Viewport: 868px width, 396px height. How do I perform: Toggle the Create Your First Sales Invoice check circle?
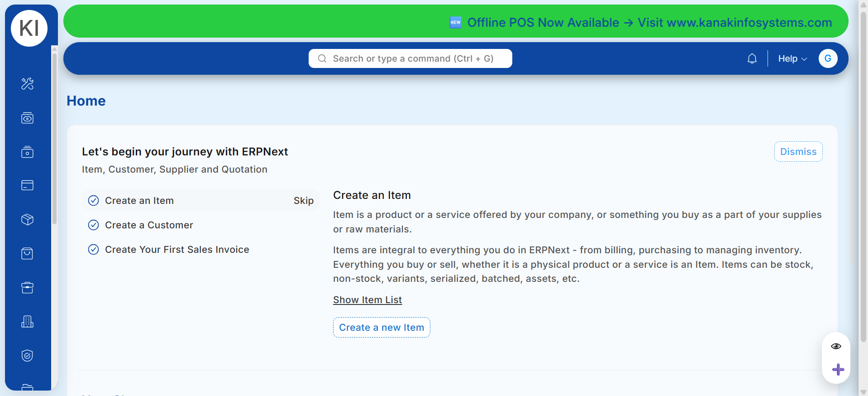[94, 250]
